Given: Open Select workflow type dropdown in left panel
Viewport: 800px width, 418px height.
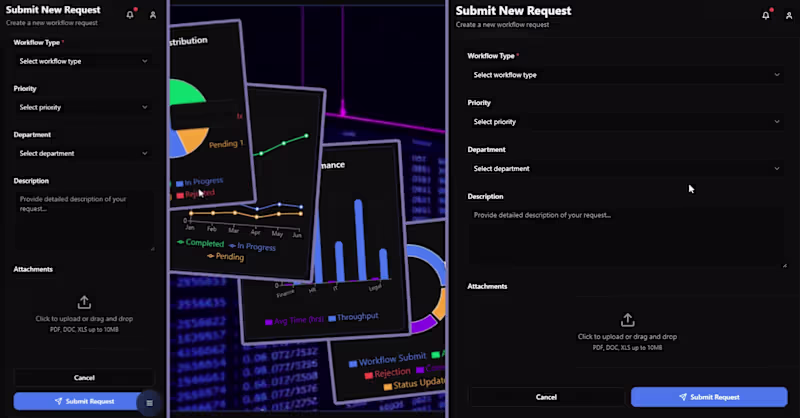Looking at the screenshot, I should (84, 61).
